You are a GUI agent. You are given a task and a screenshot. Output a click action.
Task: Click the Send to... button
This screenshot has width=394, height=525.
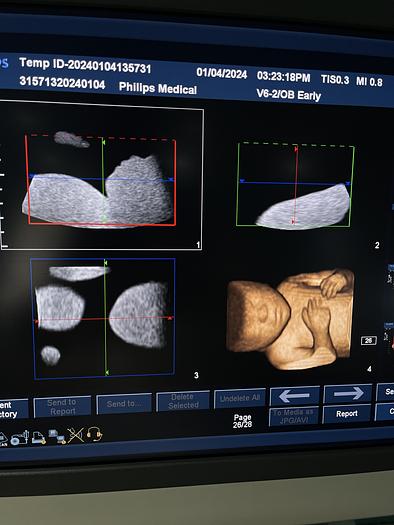(x=124, y=404)
